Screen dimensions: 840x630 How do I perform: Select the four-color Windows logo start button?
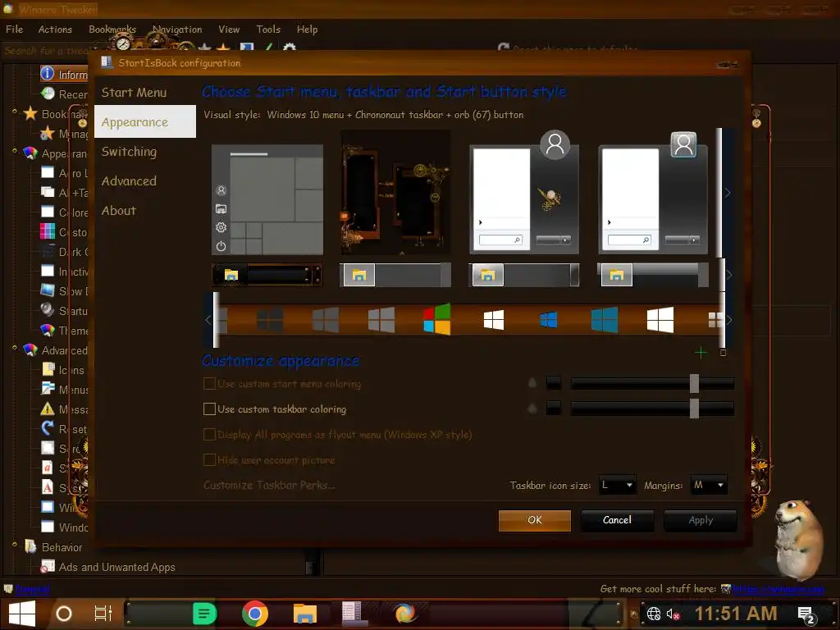coord(436,320)
